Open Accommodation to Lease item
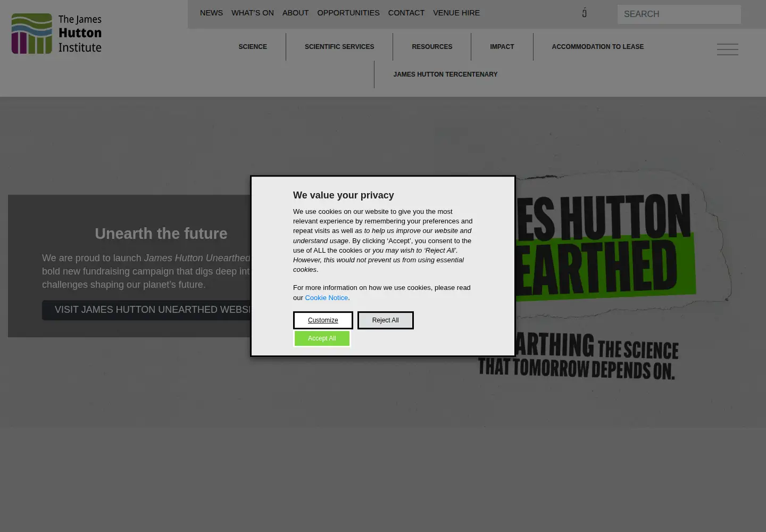The height and width of the screenshot is (532, 766). tap(598, 47)
